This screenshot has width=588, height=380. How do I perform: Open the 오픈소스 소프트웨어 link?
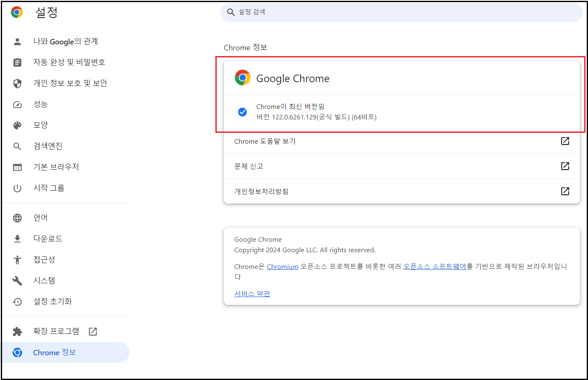[434, 266]
